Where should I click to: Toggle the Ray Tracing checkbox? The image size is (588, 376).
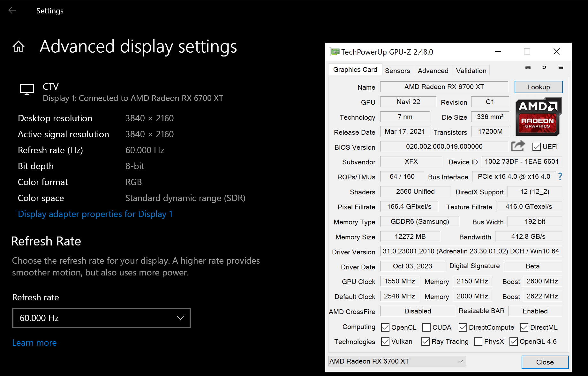point(426,342)
